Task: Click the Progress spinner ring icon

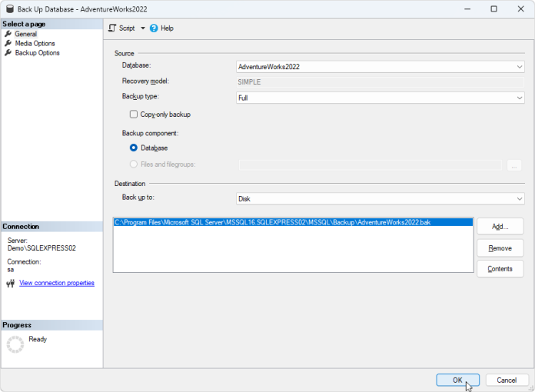Action: point(15,344)
